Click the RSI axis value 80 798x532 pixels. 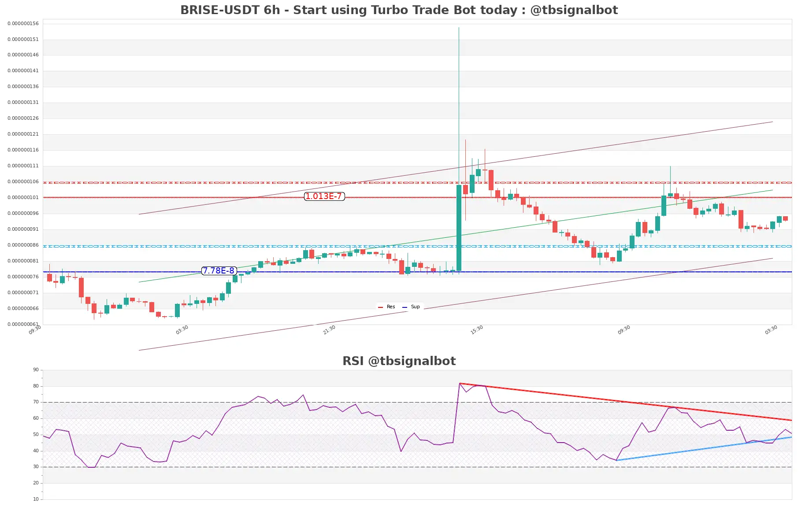click(x=36, y=386)
